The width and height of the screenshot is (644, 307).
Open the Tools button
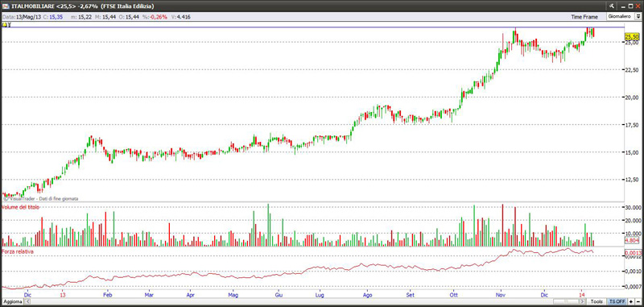pyautogui.click(x=597, y=301)
